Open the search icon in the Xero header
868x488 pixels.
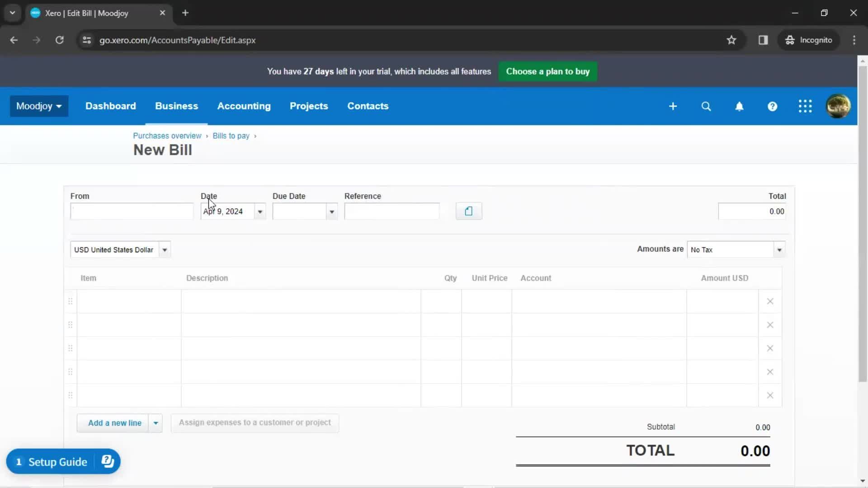point(706,106)
